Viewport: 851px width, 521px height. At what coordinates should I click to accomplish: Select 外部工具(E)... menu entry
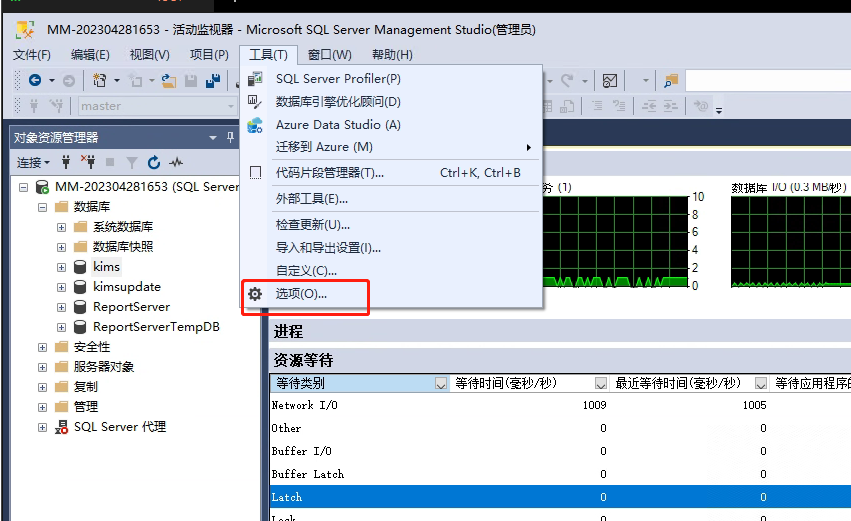(x=391, y=199)
